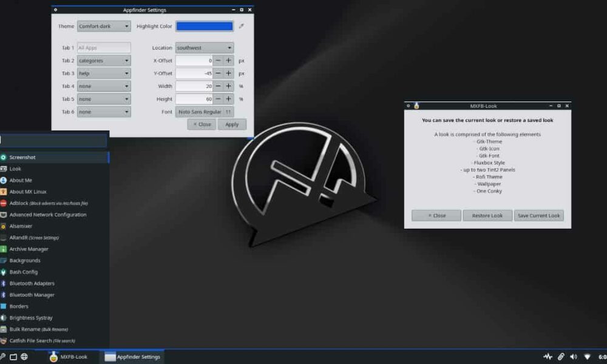Open the Tab 6 dropdown

[x=104, y=112]
